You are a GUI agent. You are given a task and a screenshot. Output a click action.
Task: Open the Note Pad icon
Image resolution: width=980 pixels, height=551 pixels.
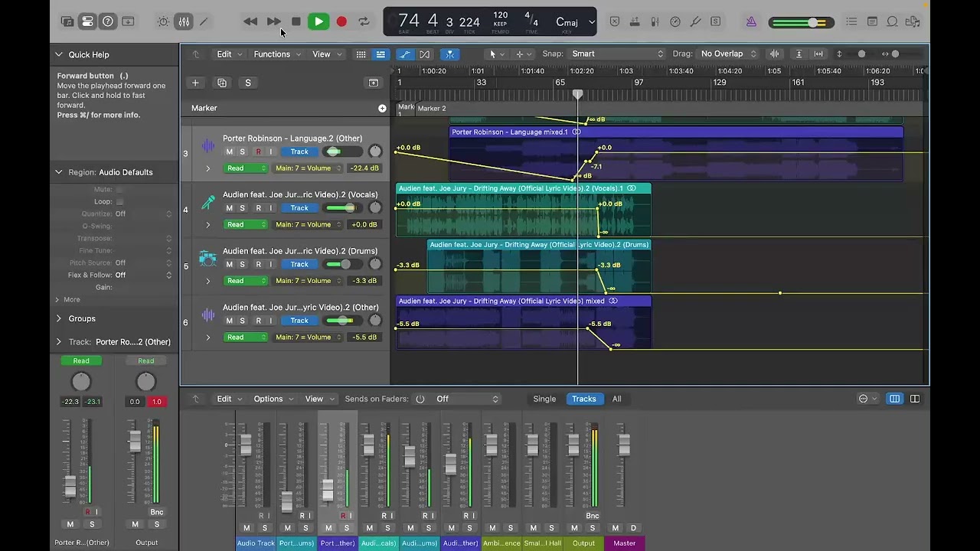click(872, 21)
